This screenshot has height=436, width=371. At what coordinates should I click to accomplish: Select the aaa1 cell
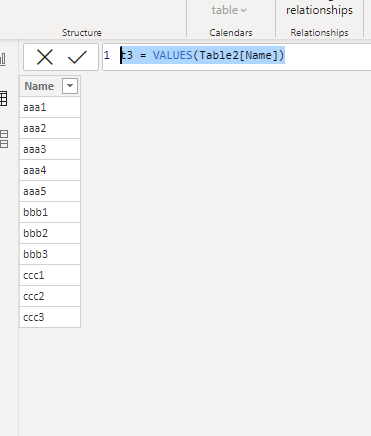tap(50, 107)
